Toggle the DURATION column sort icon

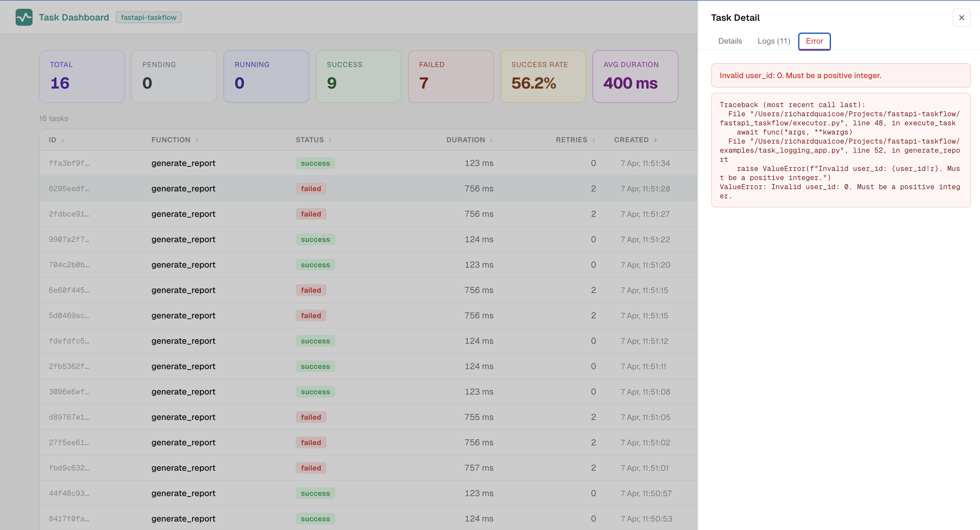491,141
